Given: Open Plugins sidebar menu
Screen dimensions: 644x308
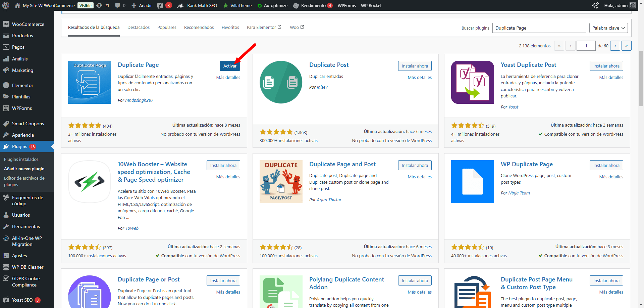Looking at the screenshot, I should [27, 146].
